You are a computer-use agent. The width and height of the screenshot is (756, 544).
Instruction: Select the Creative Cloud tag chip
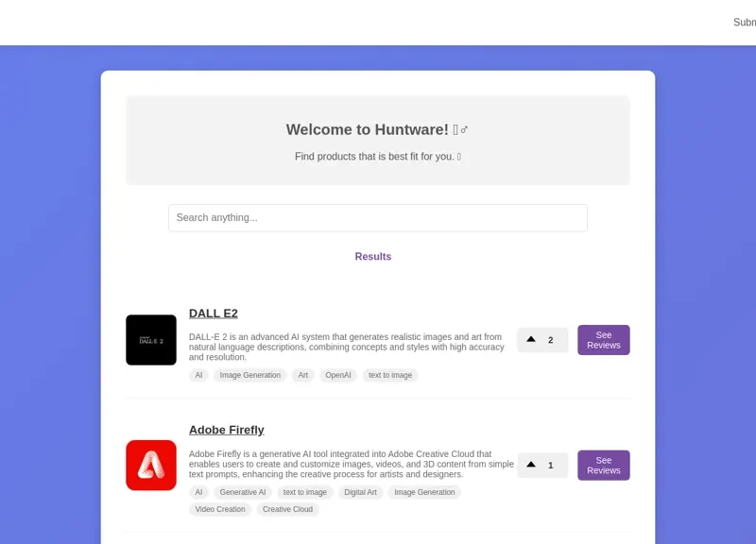(x=288, y=509)
